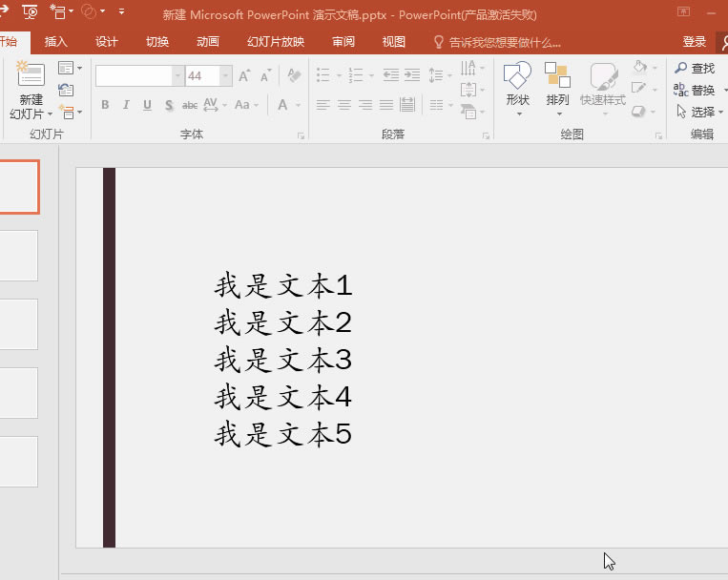Toggle bold formatting
728x580 pixels.
[x=105, y=105]
